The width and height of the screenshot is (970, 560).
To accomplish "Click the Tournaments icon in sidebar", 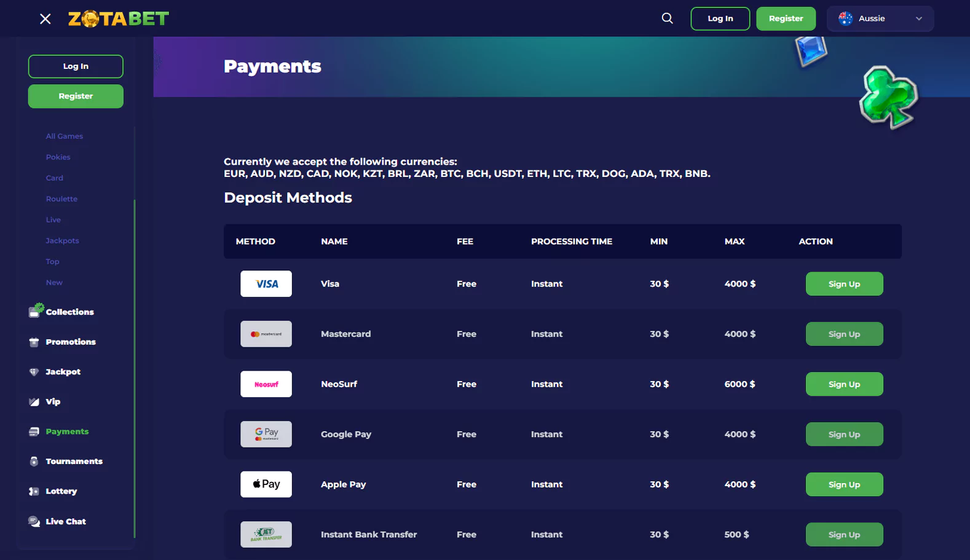I will coord(34,462).
